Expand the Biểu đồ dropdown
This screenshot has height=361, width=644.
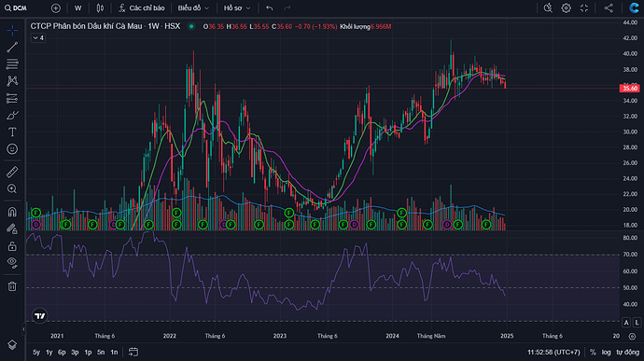pos(193,8)
